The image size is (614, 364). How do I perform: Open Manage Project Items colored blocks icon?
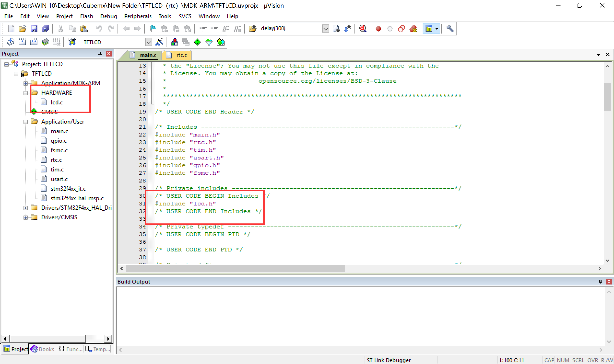click(174, 42)
